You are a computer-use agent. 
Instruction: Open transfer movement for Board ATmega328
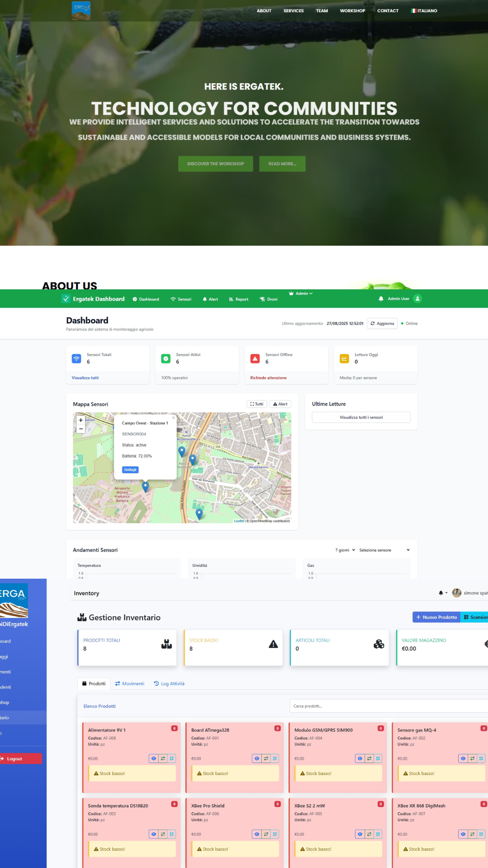point(266,759)
